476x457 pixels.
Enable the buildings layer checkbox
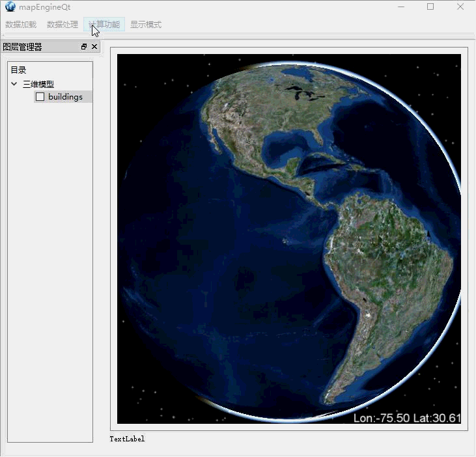click(x=40, y=97)
